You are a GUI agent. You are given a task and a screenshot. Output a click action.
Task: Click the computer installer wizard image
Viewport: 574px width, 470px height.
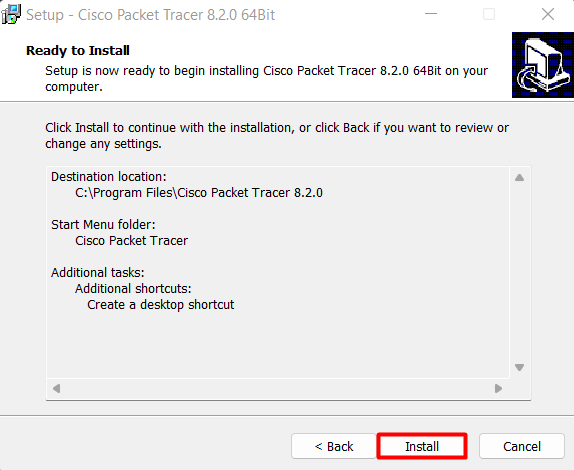[543, 65]
